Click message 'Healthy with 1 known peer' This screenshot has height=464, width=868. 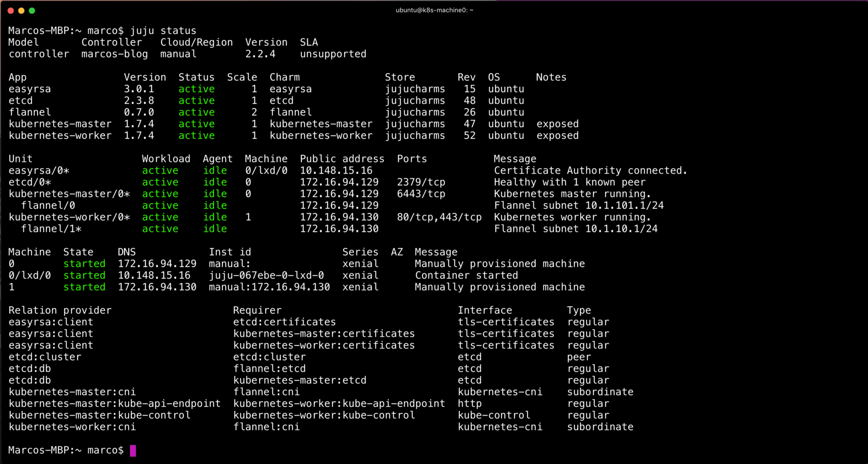pos(570,183)
